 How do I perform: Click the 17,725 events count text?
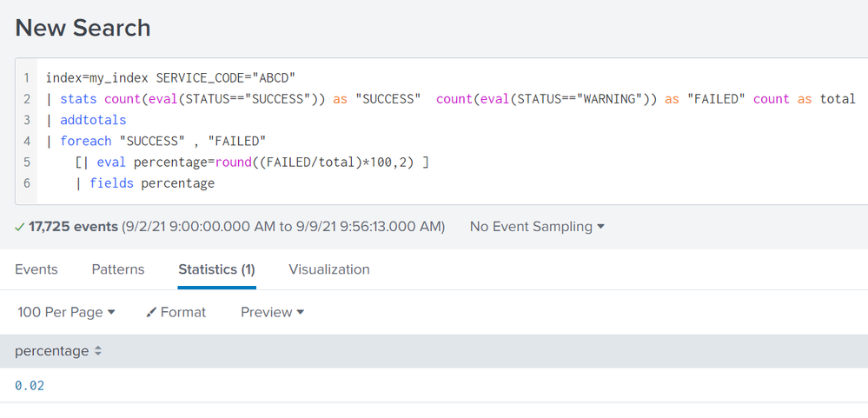[x=73, y=227]
